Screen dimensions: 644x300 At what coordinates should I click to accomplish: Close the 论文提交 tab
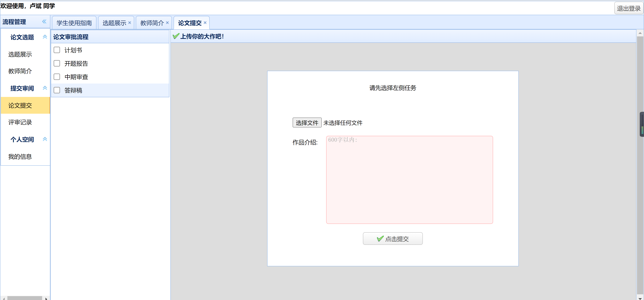[205, 22]
